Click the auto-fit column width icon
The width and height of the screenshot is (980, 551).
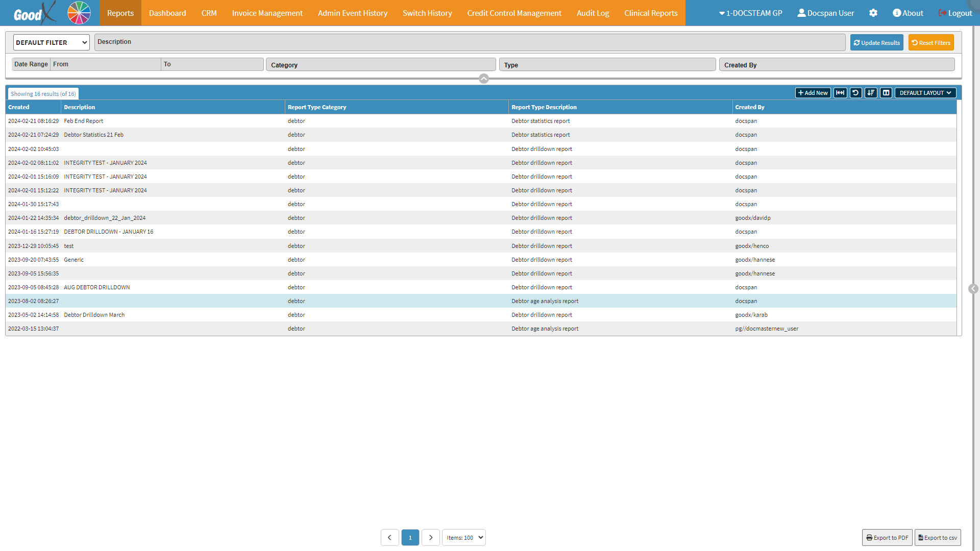840,93
